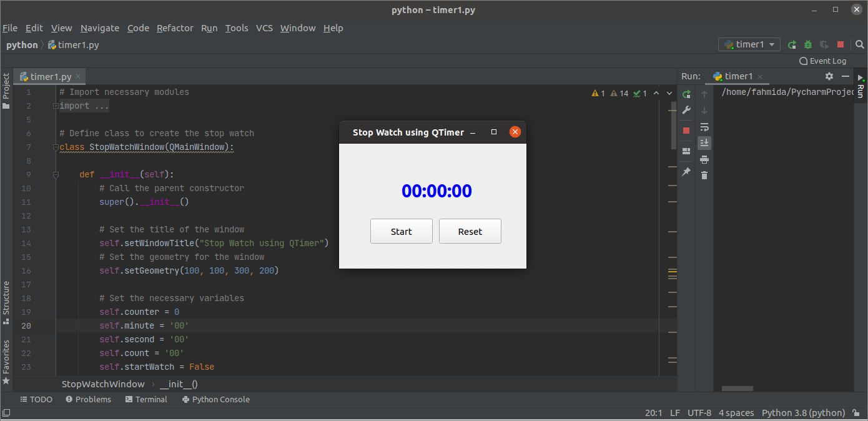
Task: Toggle soft-wrap in the run console
Action: (704, 127)
